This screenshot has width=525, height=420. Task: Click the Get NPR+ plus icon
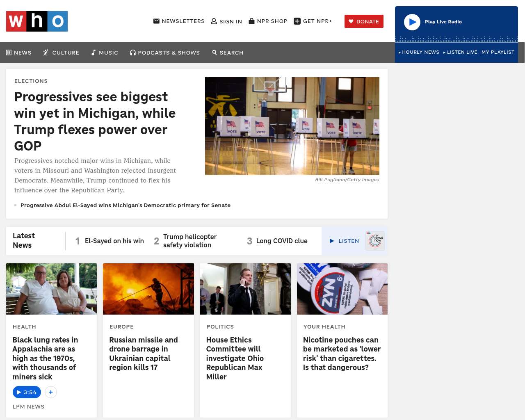click(297, 21)
